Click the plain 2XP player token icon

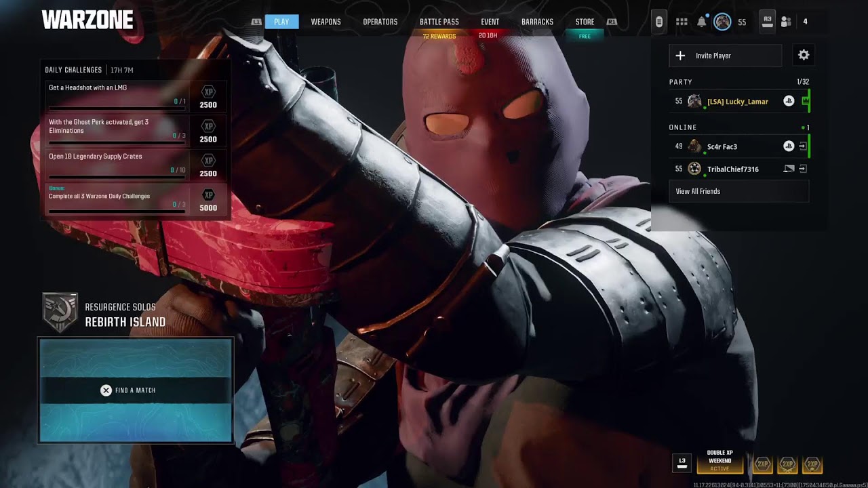(x=762, y=464)
